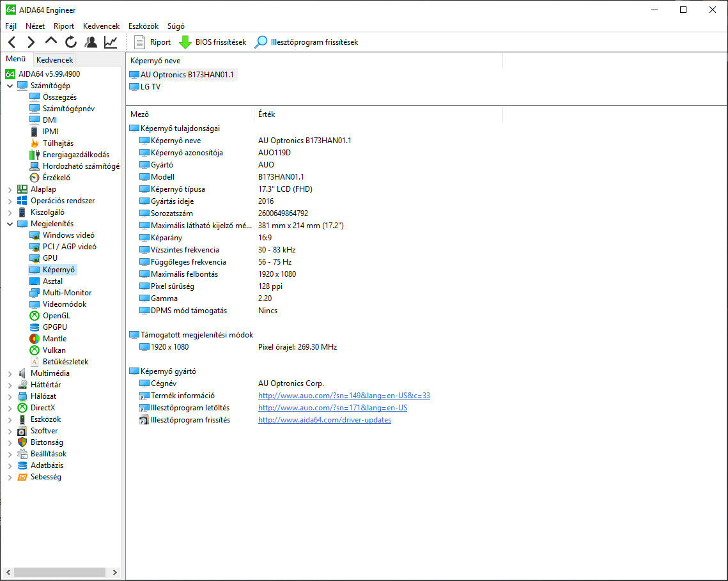
Task: Open the graph chart icon in the toolbar
Action: pos(111,42)
